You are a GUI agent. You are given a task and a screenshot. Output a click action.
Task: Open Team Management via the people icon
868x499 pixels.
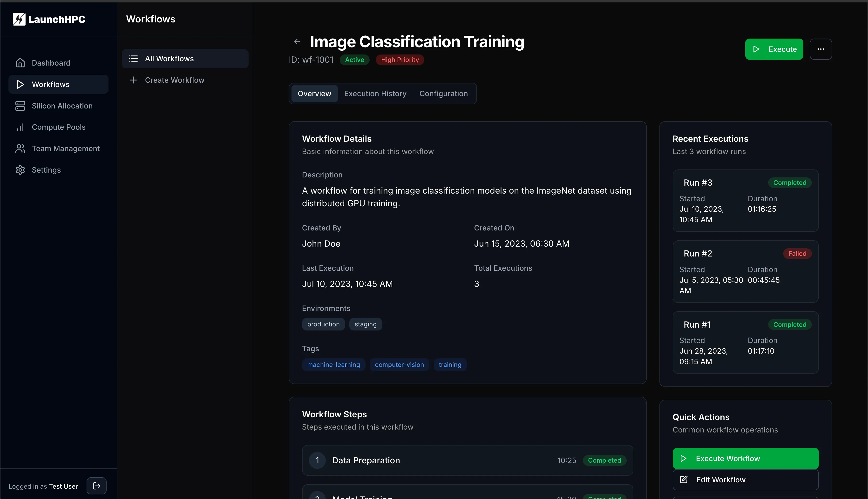coord(20,148)
